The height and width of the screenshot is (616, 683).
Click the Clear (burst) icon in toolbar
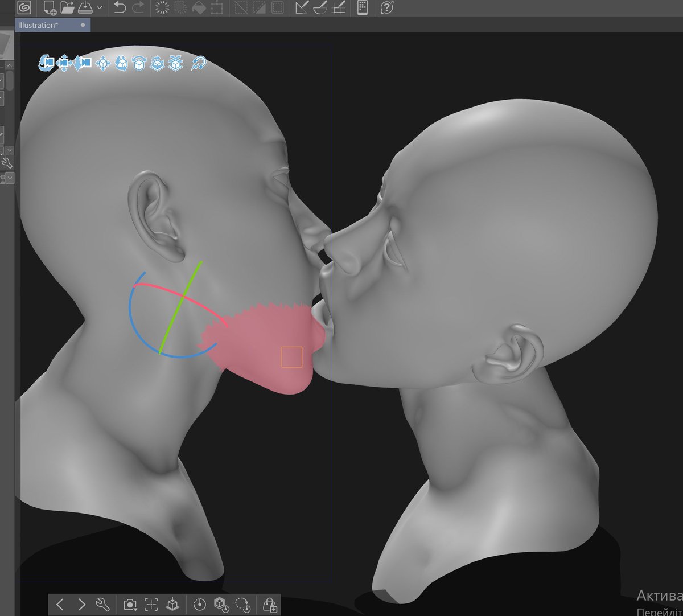pyautogui.click(x=163, y=7)
